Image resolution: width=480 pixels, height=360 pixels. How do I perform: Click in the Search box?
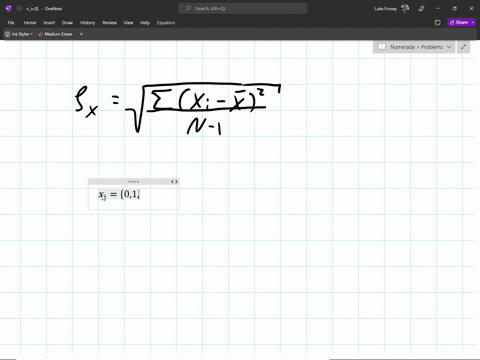pyautogui.click(x=243, y=9)
